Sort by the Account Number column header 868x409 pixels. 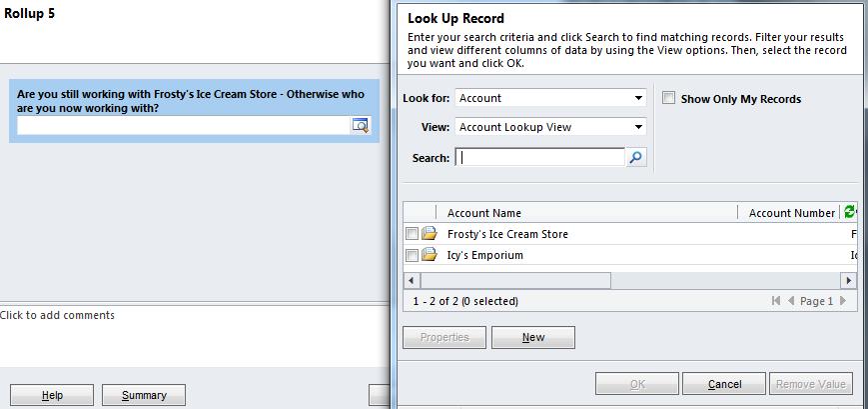791,213
